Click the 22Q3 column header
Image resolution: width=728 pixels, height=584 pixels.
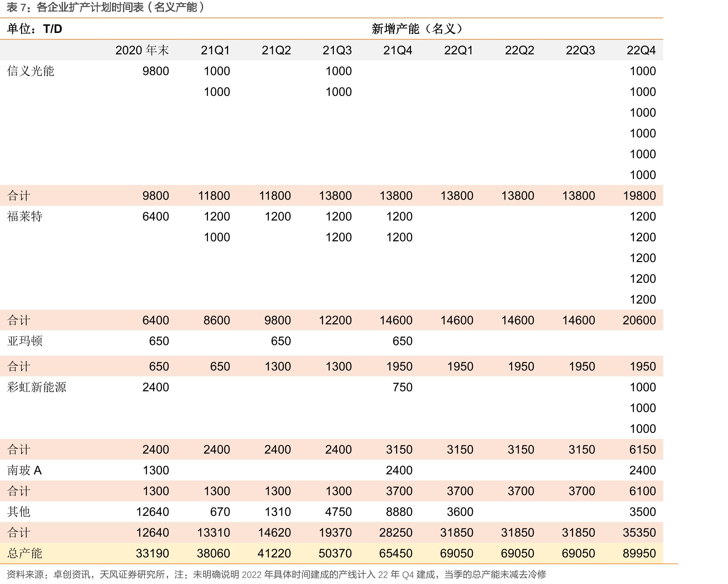click(x=580, y=50)
